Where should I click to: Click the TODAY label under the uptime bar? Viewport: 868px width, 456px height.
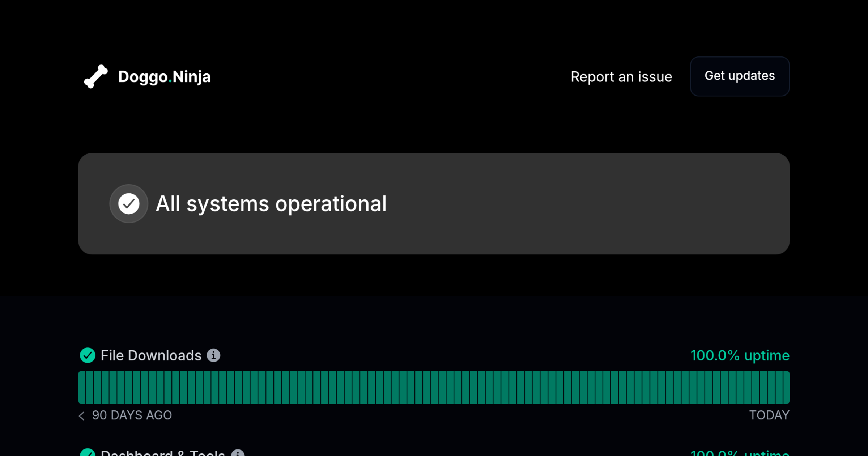769,415
